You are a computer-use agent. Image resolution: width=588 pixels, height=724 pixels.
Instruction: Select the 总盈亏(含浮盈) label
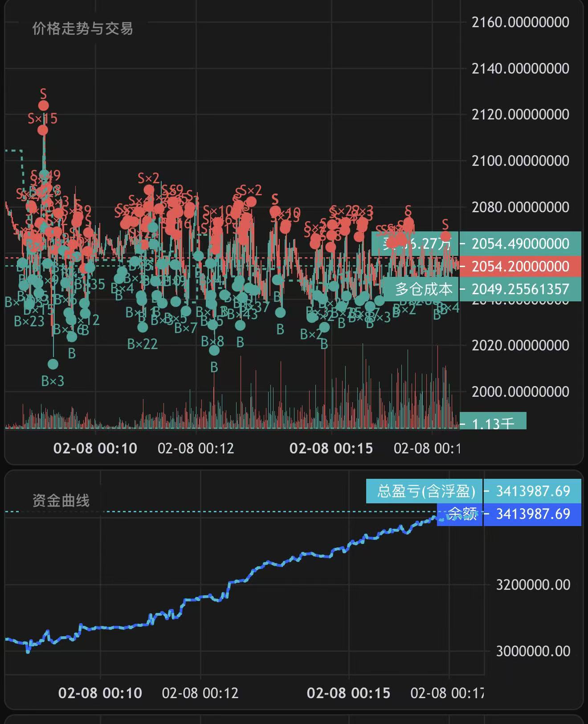(x=426, y=491)
